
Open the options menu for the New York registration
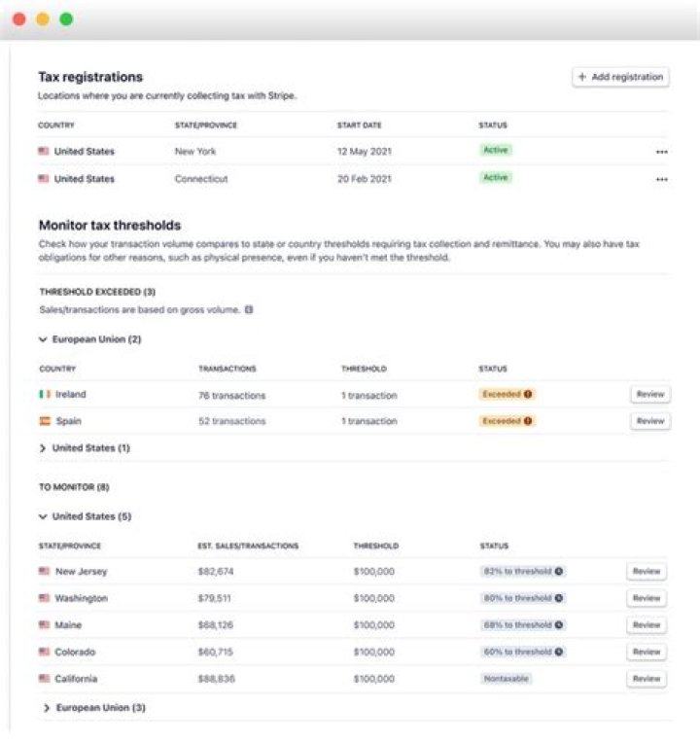[x=662, y=152]
